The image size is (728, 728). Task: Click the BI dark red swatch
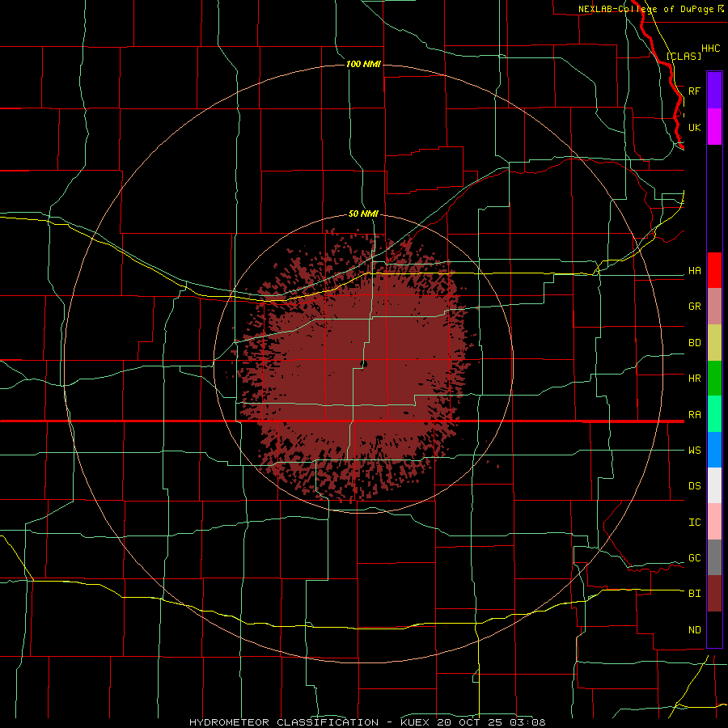pos(714,594)
